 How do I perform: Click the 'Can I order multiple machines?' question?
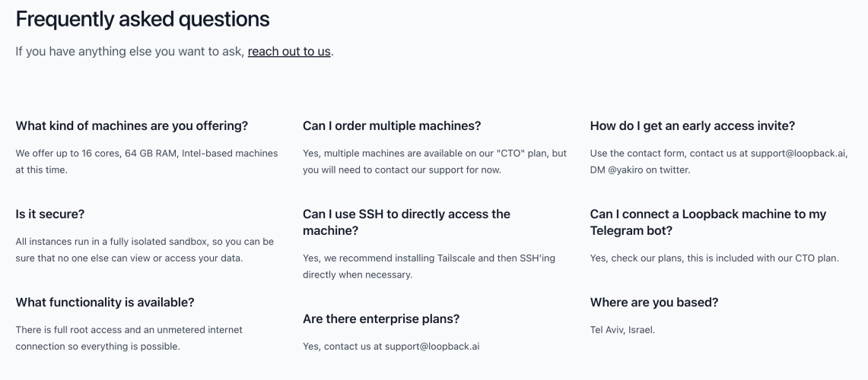392,126
